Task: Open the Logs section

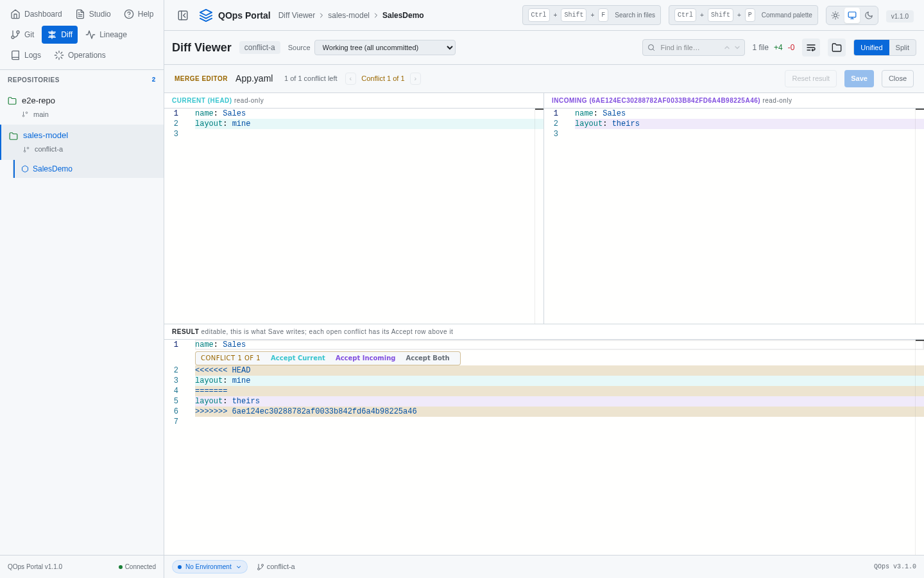Action: [x=26, y=55]
